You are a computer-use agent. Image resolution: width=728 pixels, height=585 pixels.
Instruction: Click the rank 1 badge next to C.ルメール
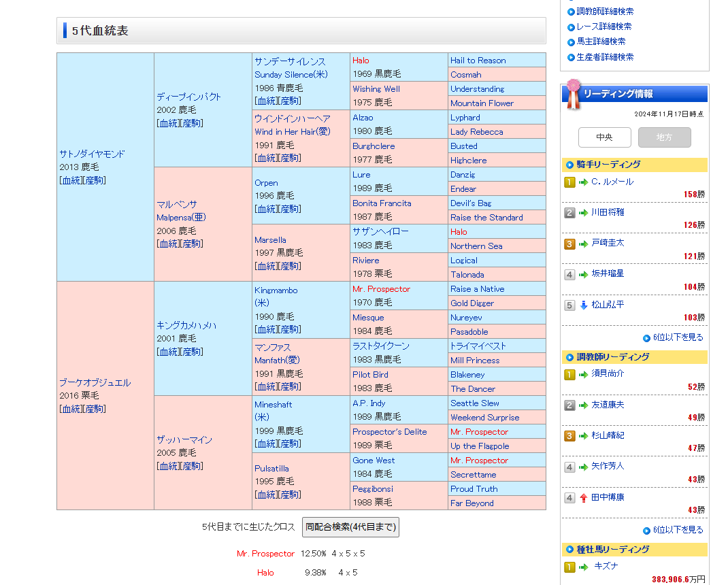569,182
